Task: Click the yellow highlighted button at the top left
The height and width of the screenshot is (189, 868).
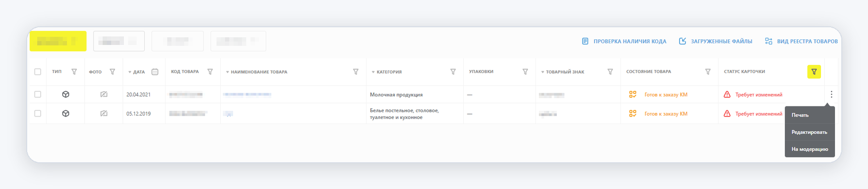Action: [x=58, y=41]
